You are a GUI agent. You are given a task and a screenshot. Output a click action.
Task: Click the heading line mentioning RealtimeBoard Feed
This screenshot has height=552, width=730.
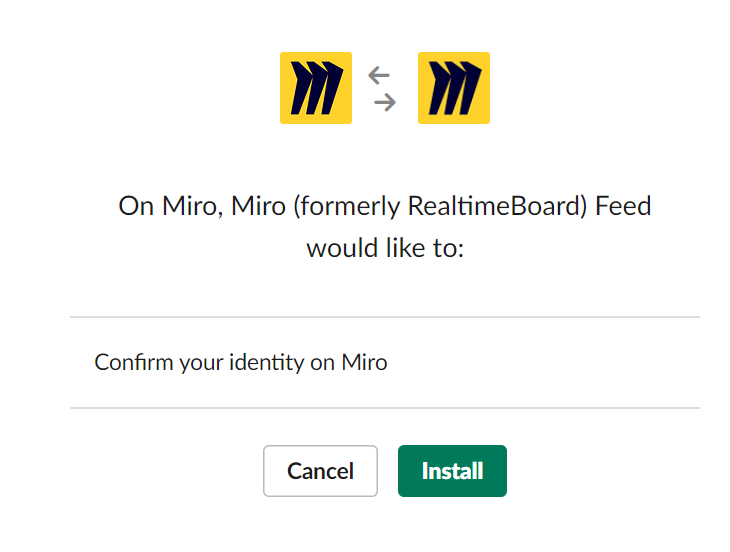pyautogui.click(x=385, y=207)
